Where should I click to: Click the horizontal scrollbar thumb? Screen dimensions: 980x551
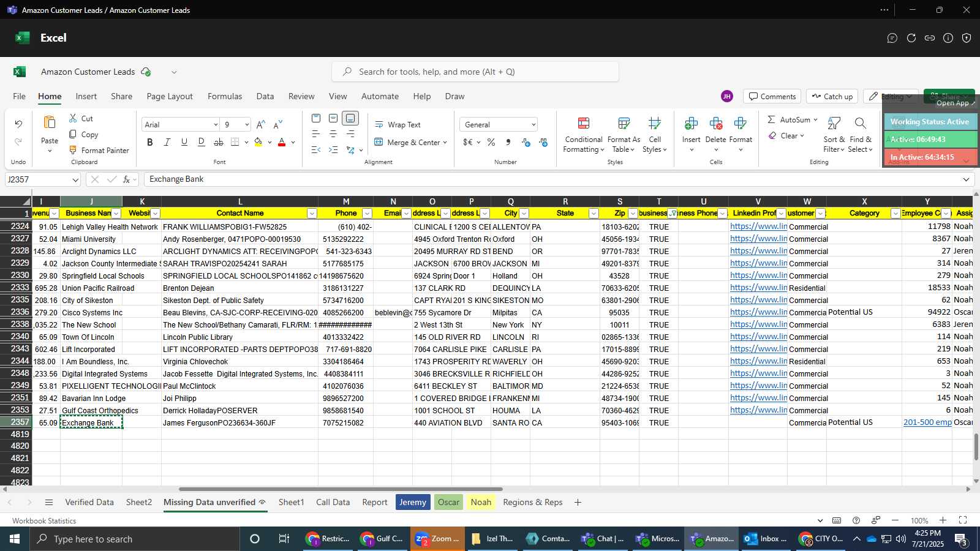click(341, 489)
